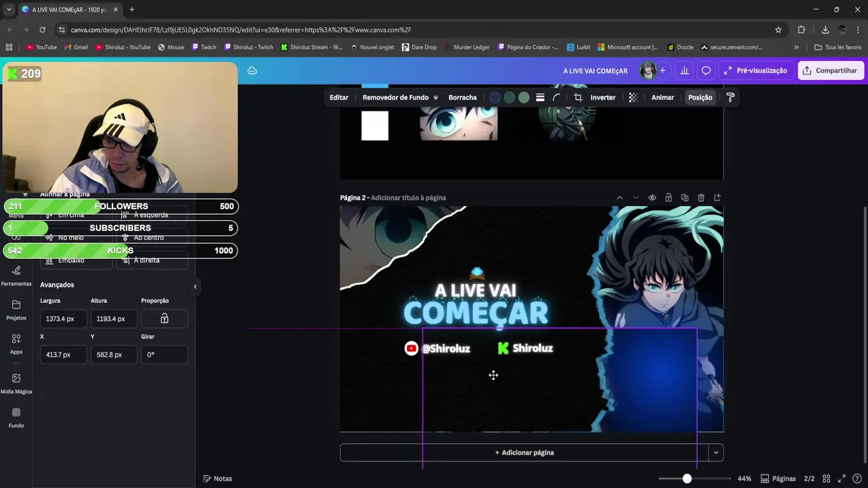This screenshot has height=488, width=868.
Task: Open the Twitch bookmark
Action: (204, 47)
